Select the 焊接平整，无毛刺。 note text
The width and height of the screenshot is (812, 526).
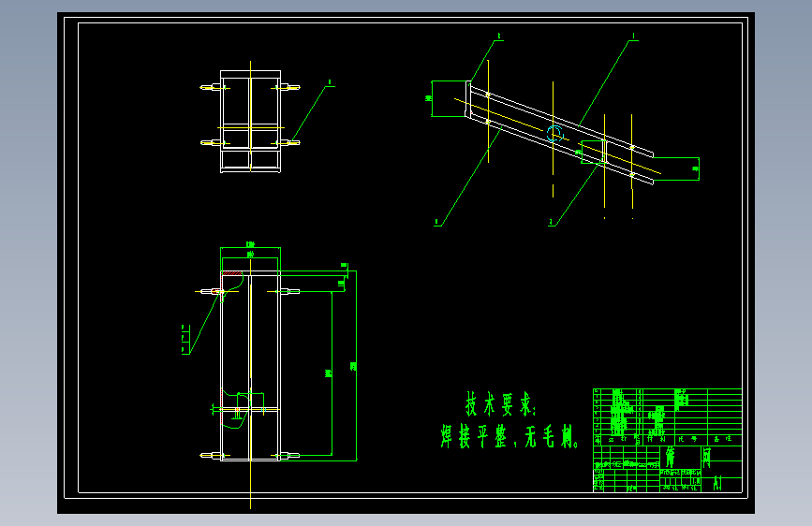[509, 436]
